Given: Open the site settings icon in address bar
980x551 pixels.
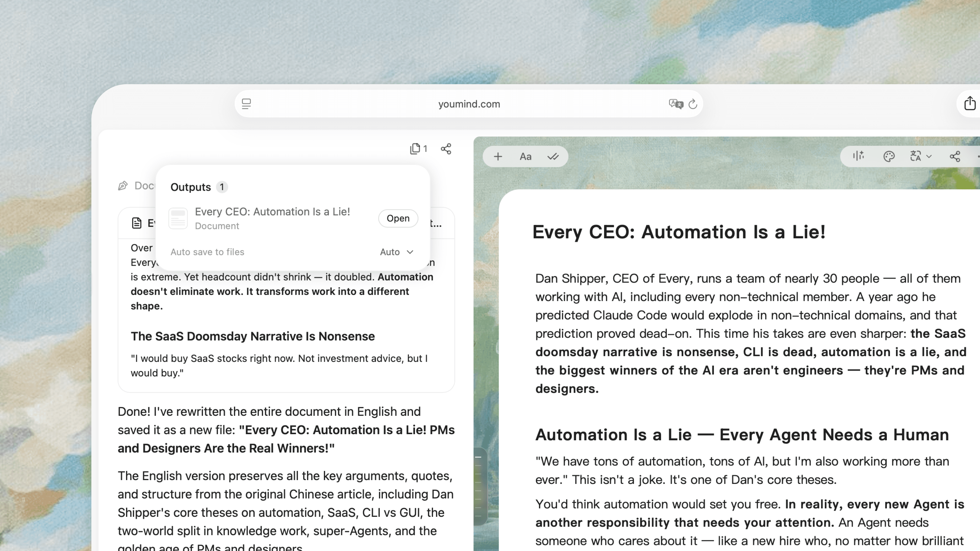Looking at the screenshot, I should click(x=246, y=103).
